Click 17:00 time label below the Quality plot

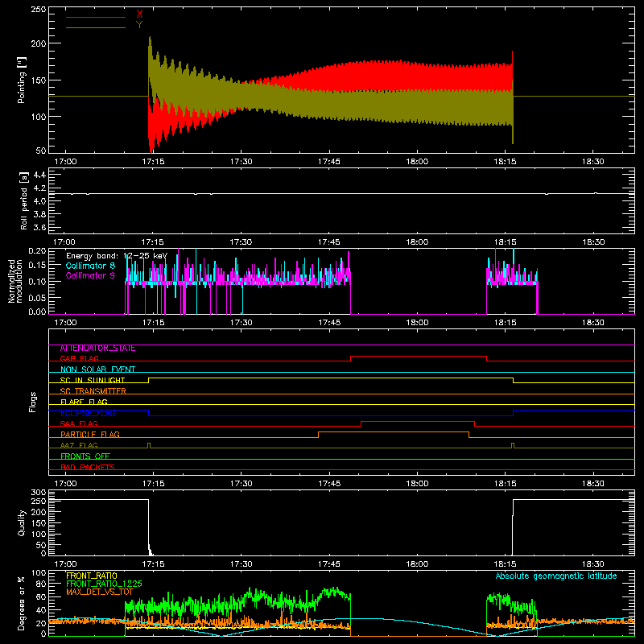point(65,564)
